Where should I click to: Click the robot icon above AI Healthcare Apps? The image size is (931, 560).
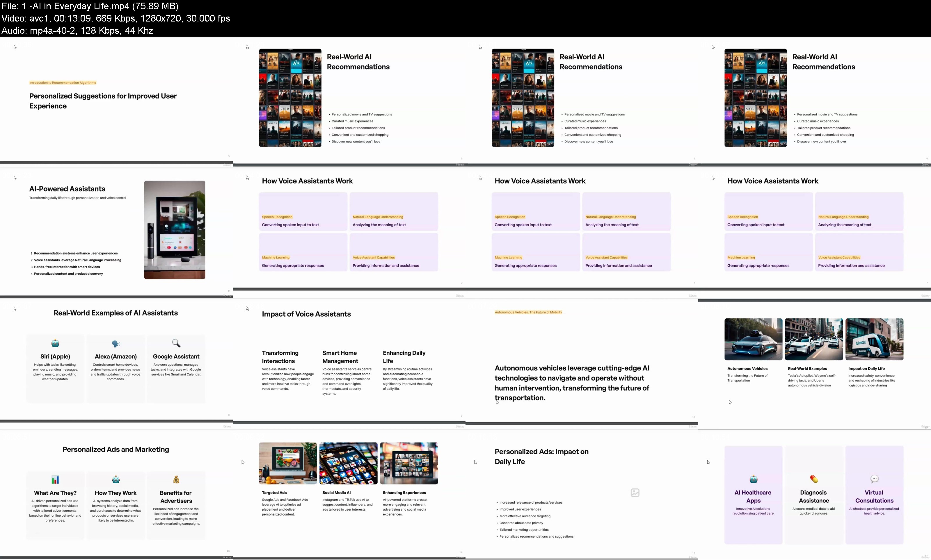[754, 479]
